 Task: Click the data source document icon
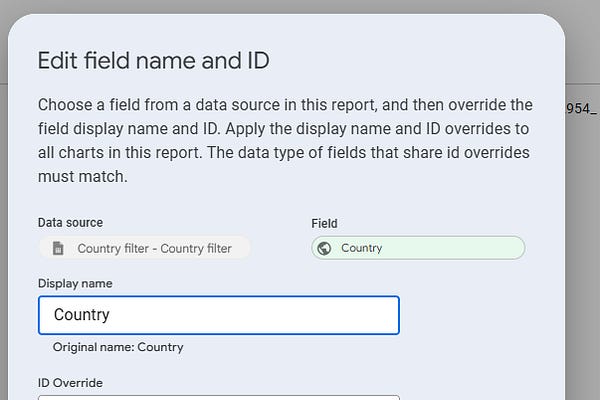(x=58, y=248)
